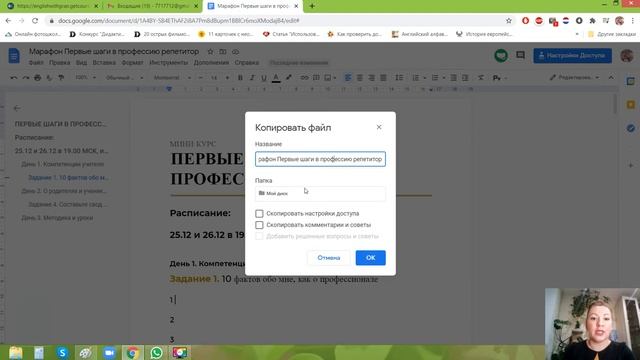Screen dimensions: 640x360
Task: Open the Инструменты menu
Action: [x=169, y=63]
